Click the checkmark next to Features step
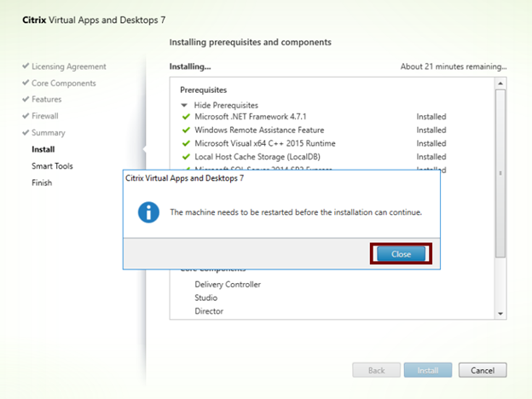532x399 pixels. (26, 99)
